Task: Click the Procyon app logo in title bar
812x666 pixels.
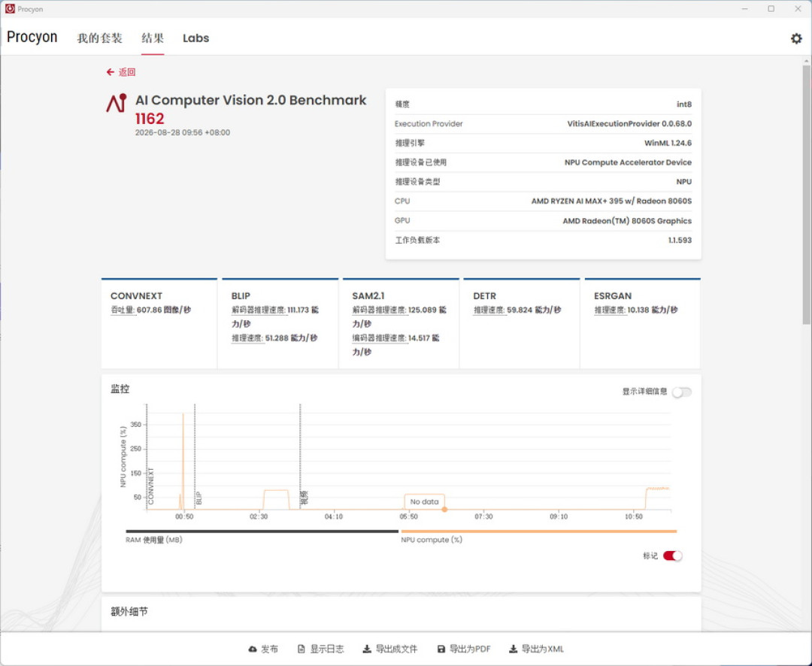Action: 10,9
